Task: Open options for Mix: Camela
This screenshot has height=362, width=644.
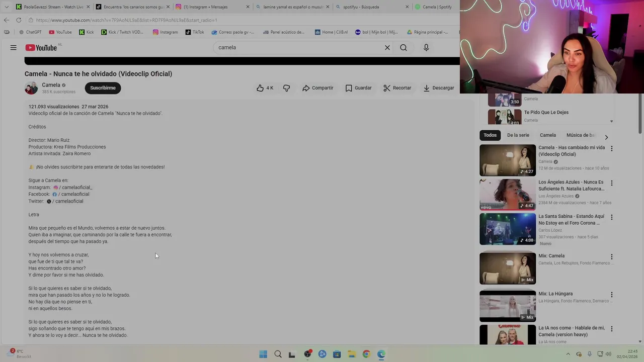Action: click(612, 257)
